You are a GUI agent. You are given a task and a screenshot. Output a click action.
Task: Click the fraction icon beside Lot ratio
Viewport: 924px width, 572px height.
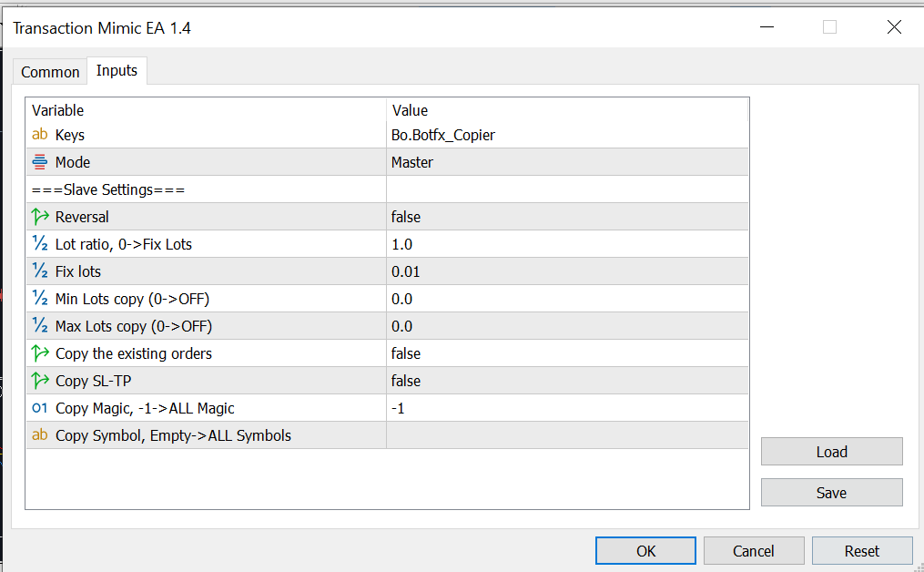point(40,244)
